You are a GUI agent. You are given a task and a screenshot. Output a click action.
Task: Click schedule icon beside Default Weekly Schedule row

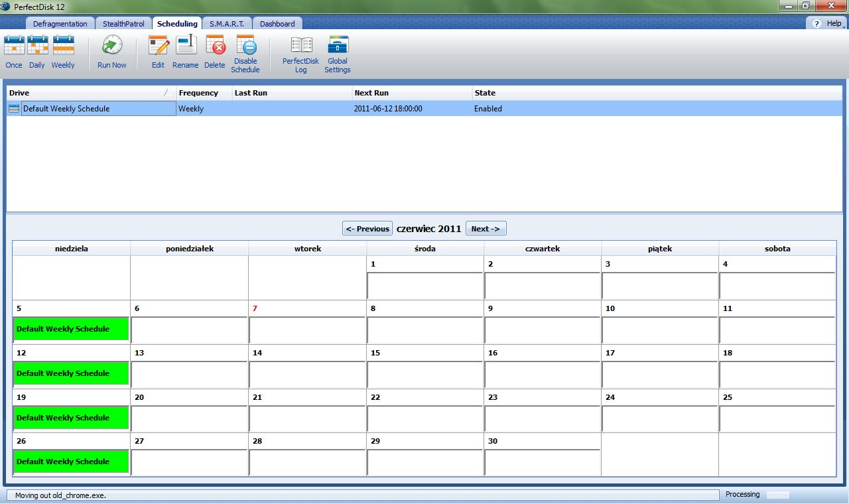point(14,109)
